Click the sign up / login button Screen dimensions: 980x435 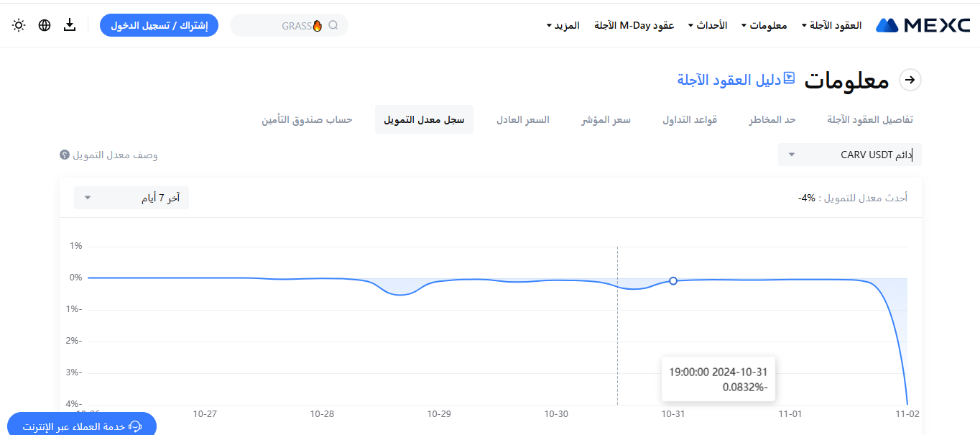[x=159, y=25]
